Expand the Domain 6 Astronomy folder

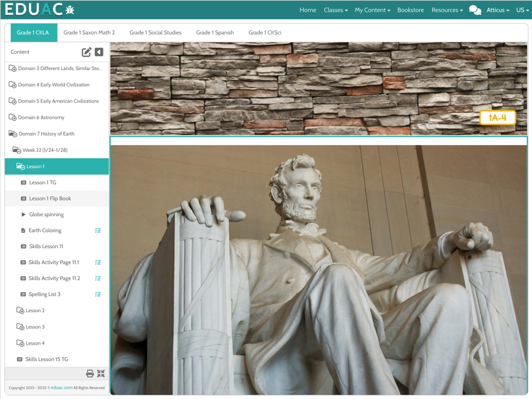(x=36, y=118)
